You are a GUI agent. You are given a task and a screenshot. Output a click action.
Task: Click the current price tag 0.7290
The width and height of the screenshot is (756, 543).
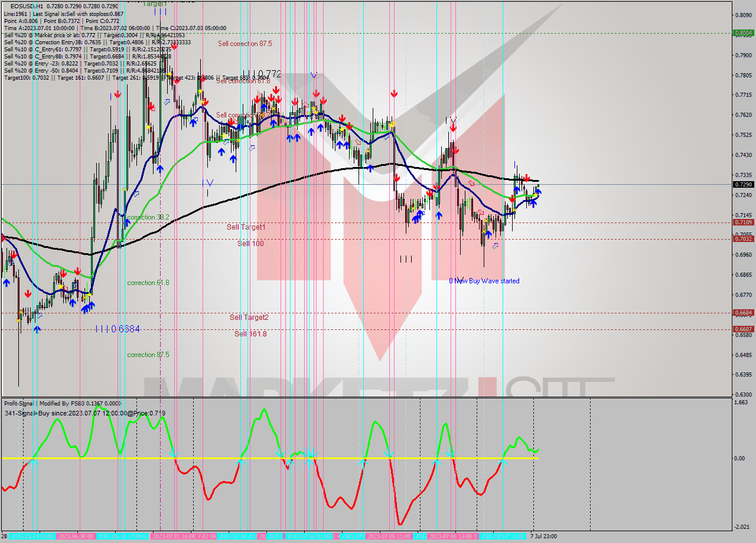[x=742, y=185]
